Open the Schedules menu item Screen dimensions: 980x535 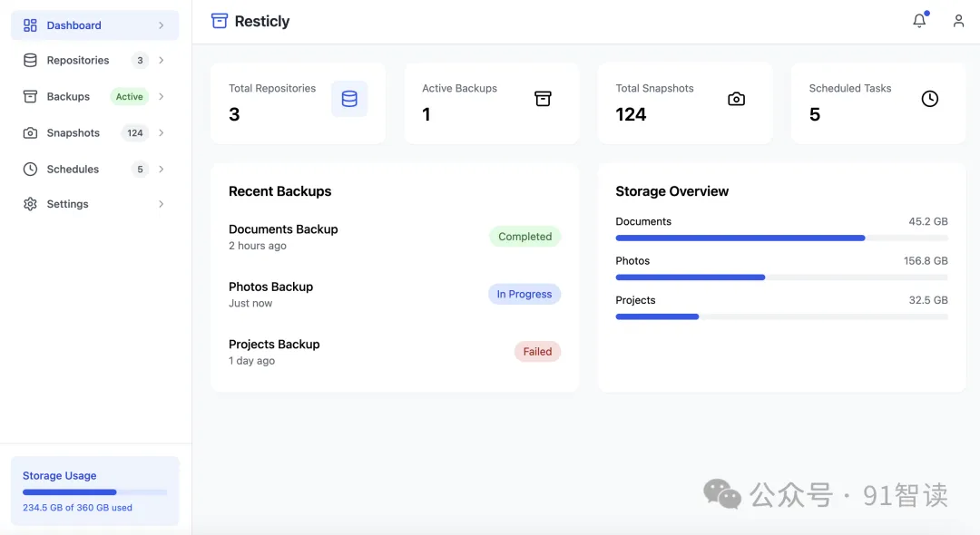(73, 169)
